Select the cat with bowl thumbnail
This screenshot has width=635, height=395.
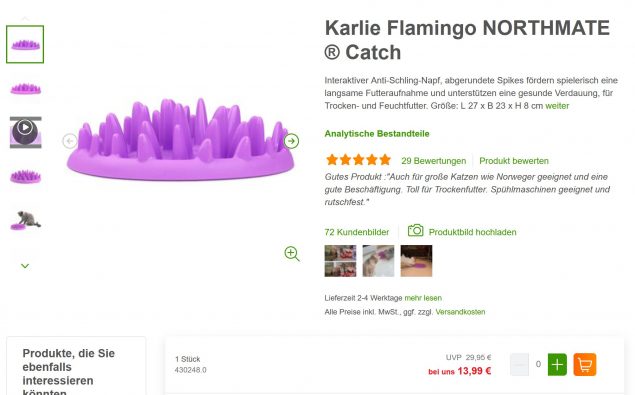(x=26, y=221)
